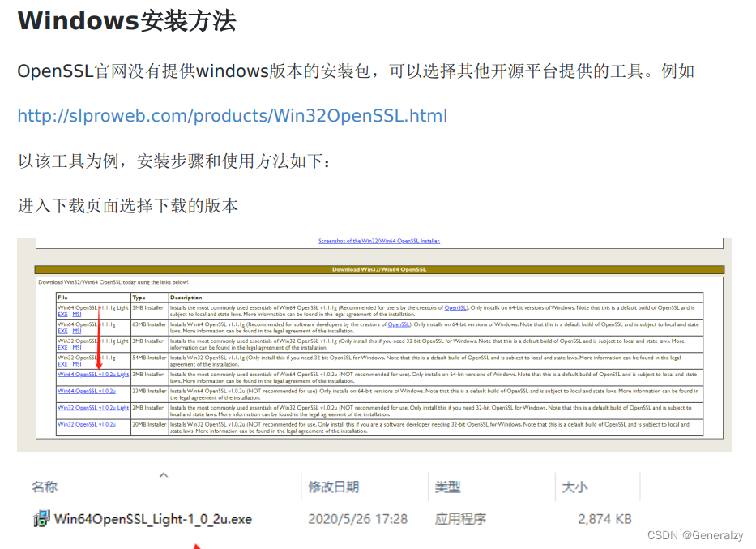Sort by the 修改日期 column header
Viewport: 756px width, 549px height.
[x=334, y=487]
